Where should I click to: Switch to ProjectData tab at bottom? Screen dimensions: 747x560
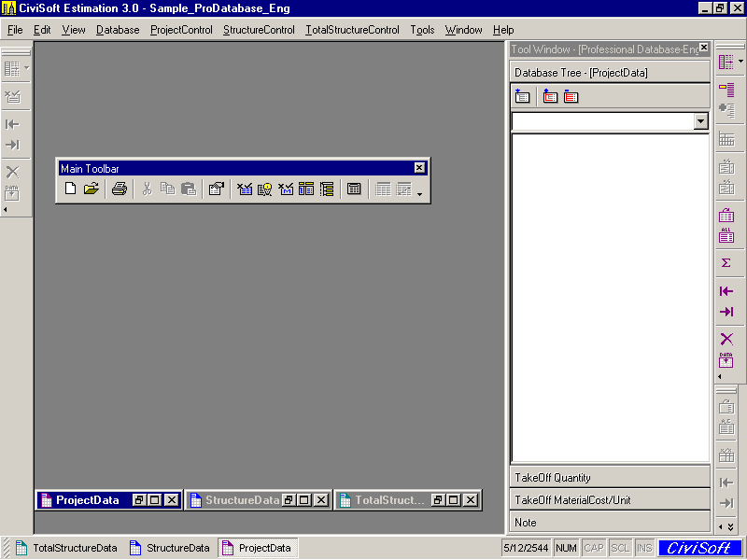(x=258, y=548)
